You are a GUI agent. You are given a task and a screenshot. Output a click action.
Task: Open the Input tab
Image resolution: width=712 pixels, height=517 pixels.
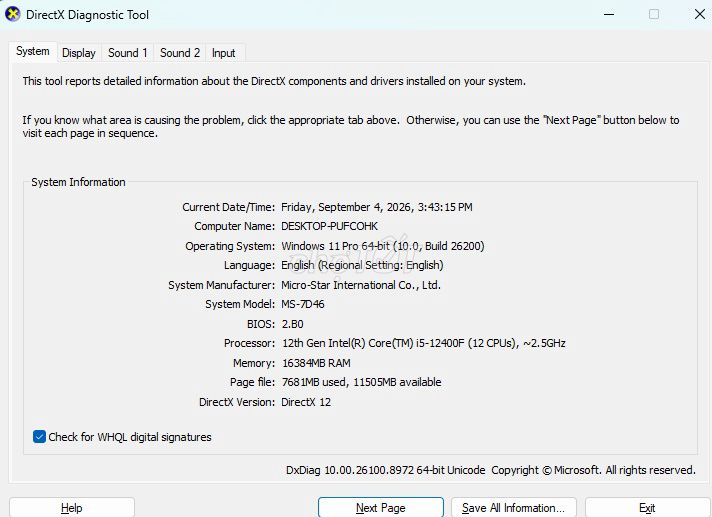point(223,53)
